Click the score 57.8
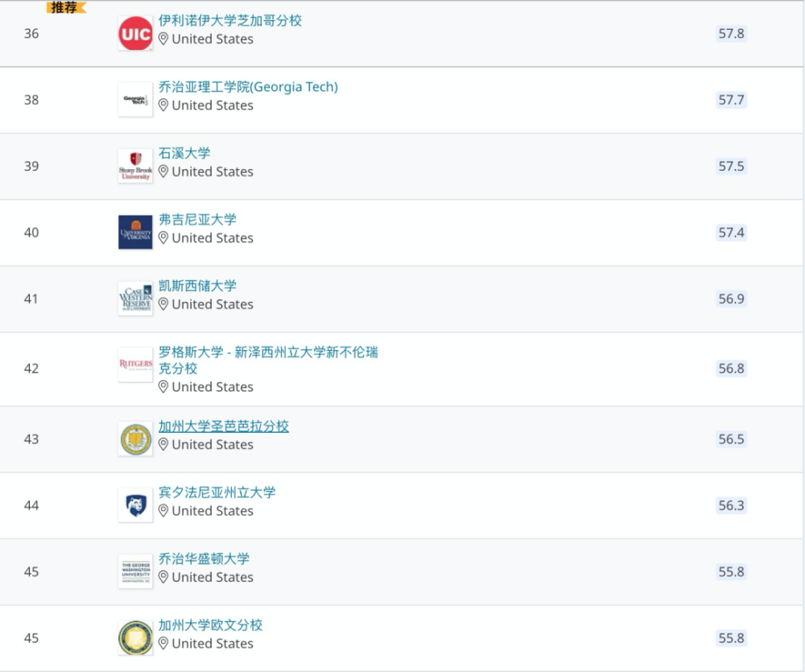The width and height of the screenshot is (805, 672). click(731, 33)
